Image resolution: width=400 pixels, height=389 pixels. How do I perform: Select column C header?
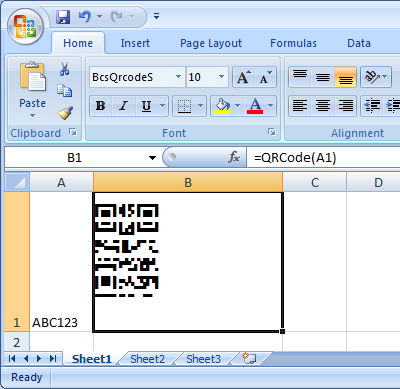315,182
